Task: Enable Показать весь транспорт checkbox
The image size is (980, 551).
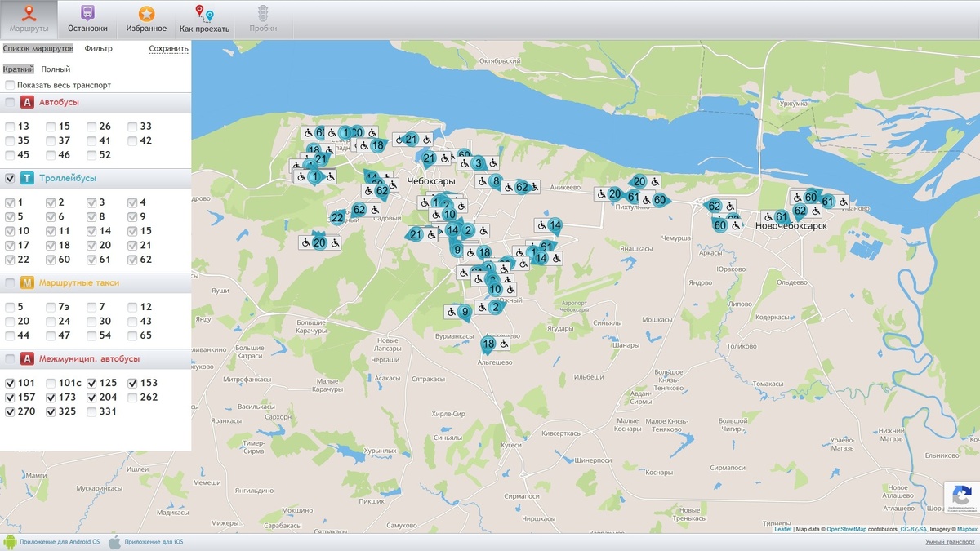Action: coord(11,85)
